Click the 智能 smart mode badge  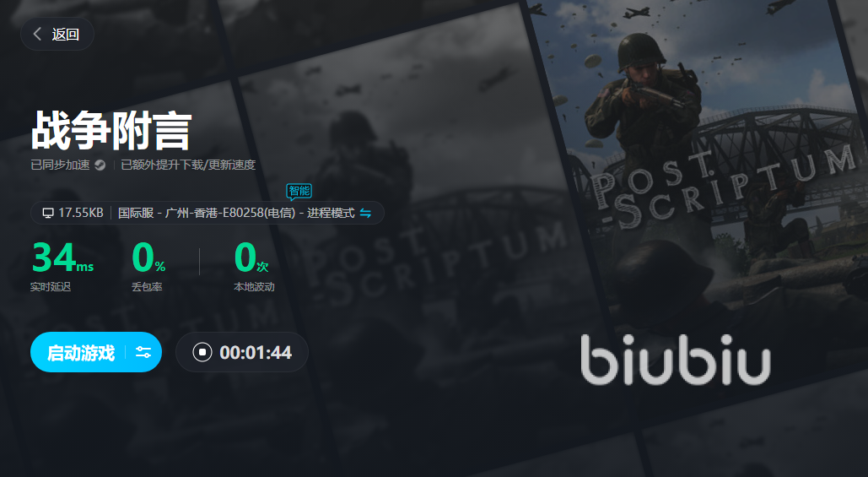click(x=299, y=192)
